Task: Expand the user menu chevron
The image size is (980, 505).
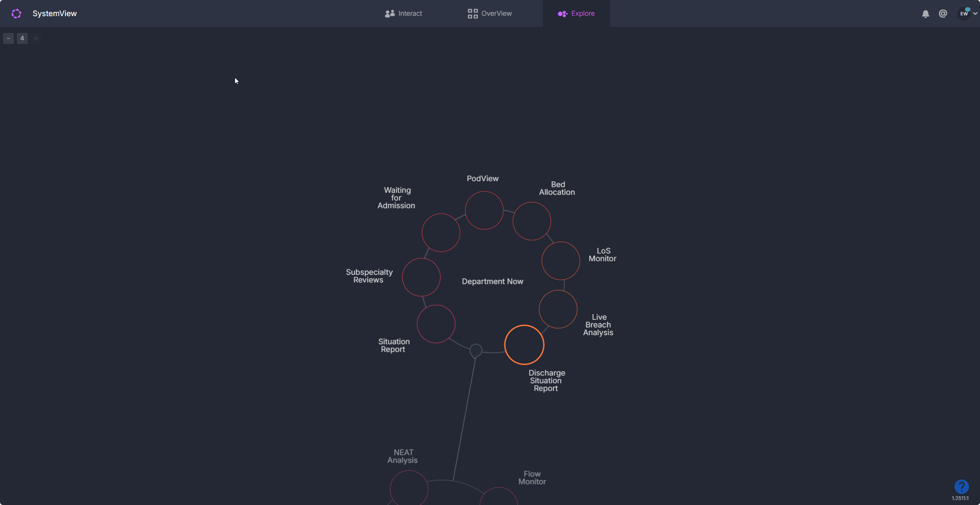Action: [x=975, y=14]
